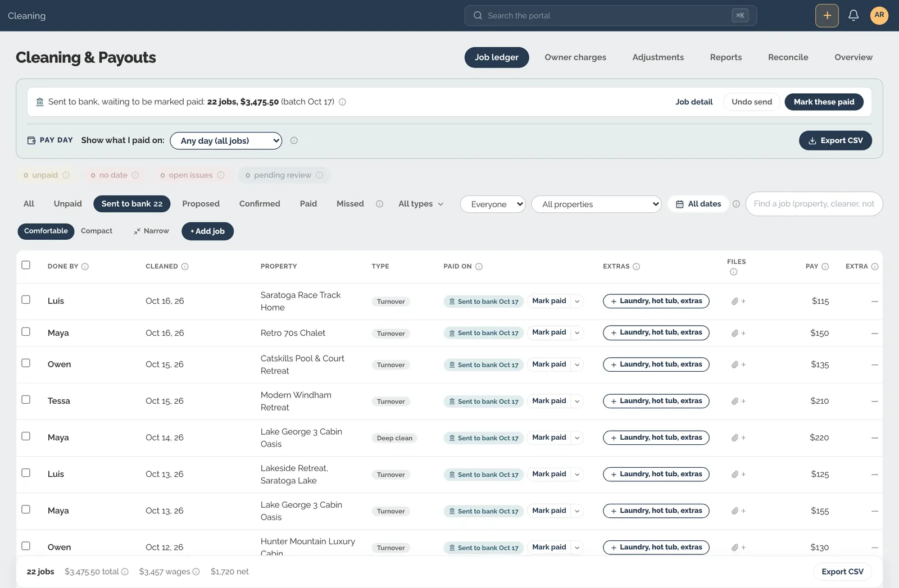Click info icon on Cleaned column
Screen dimensions: 899x588
[x=185, y=267]
